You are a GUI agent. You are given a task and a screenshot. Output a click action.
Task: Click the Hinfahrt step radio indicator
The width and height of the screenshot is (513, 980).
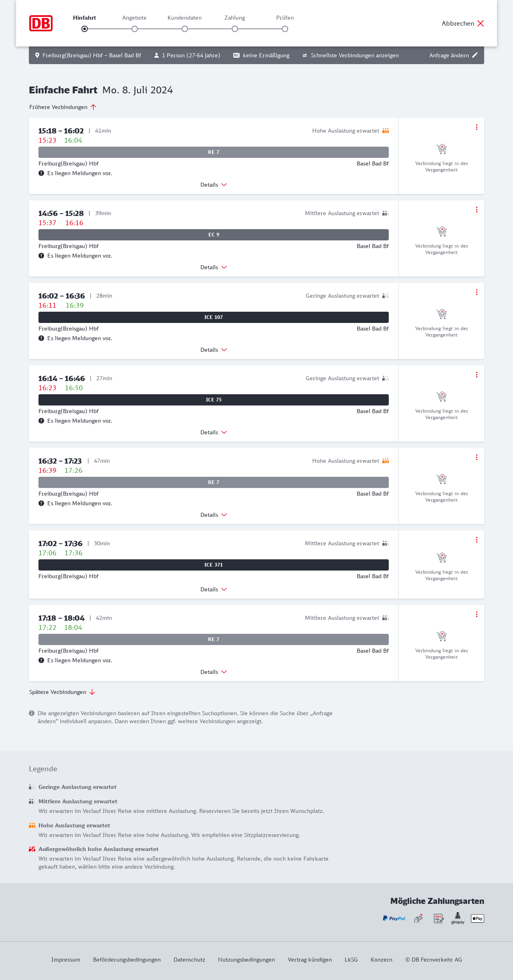click(x=85, y=29)
